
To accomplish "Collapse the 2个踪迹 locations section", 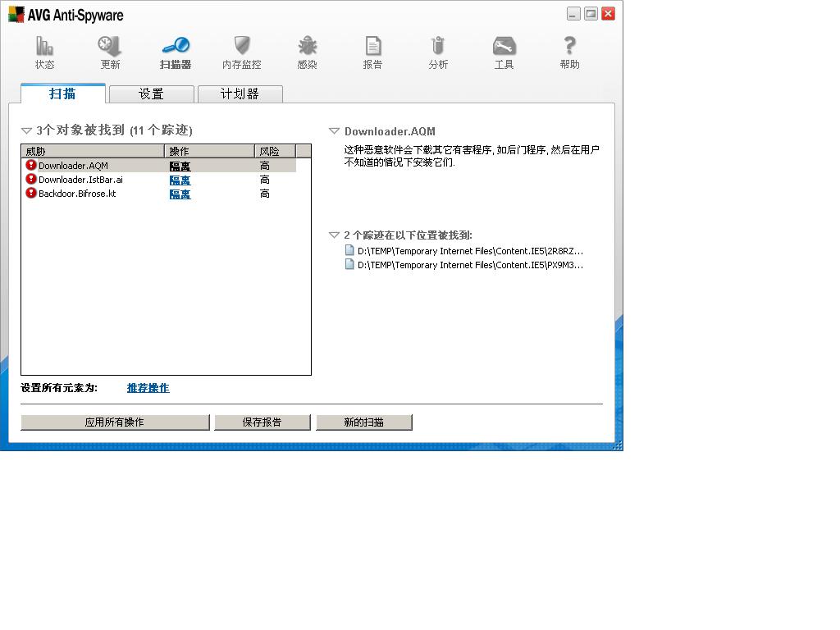I will 335,235.
